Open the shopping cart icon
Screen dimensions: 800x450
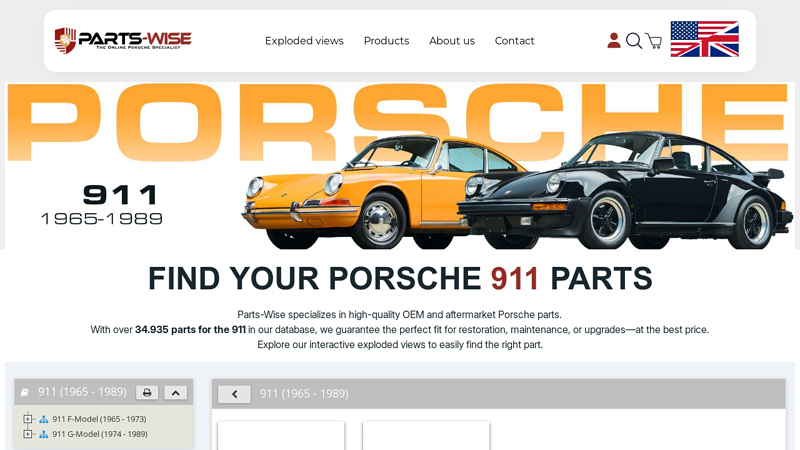tap(654, 41)
